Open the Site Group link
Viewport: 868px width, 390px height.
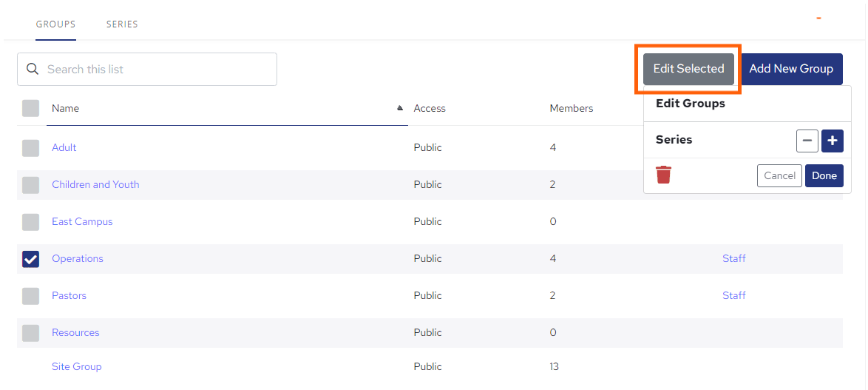tap(76, 366)
